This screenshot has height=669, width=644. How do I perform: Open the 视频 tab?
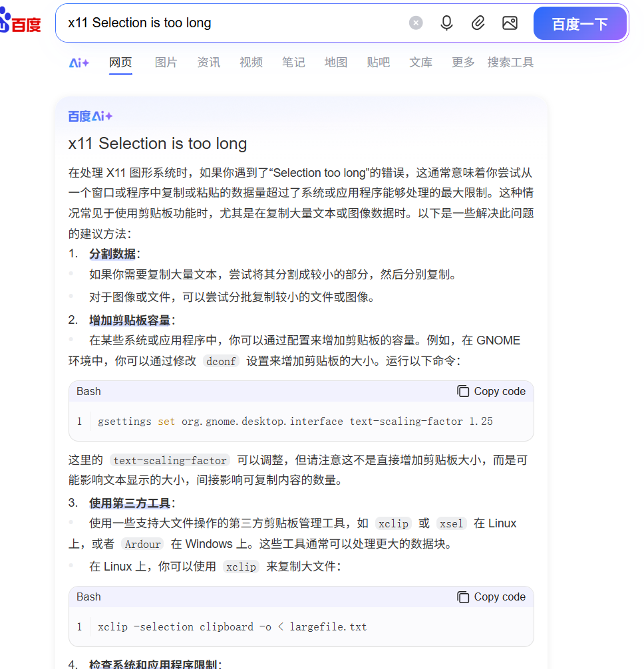251,63
